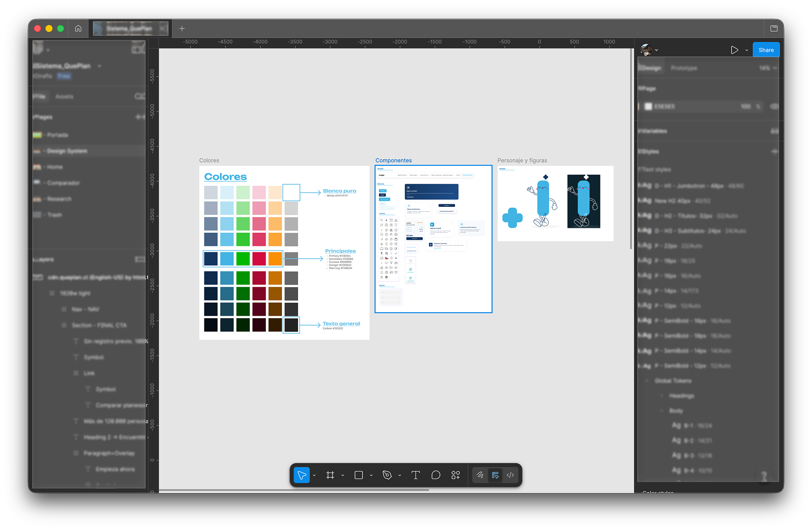This screenshot has width=812, height=530.
Task: Switch the active UI mode toggle in the toolbar
Action: [x=495, y=475]
